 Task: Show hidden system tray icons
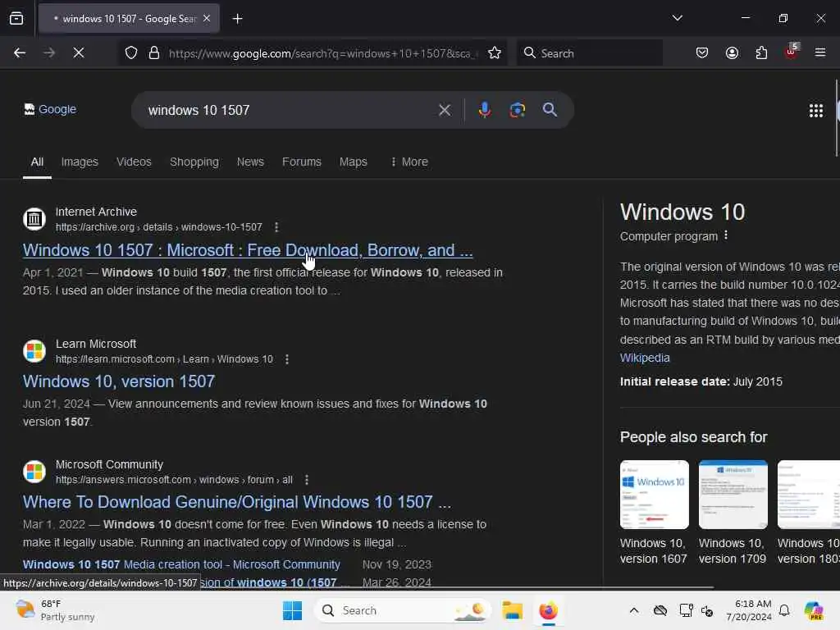click(x=634, y=610)
